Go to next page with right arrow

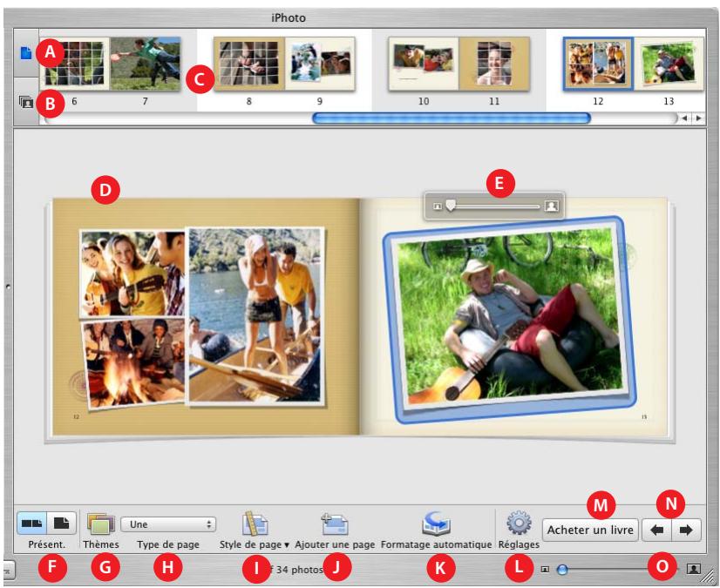coord(686,531)
